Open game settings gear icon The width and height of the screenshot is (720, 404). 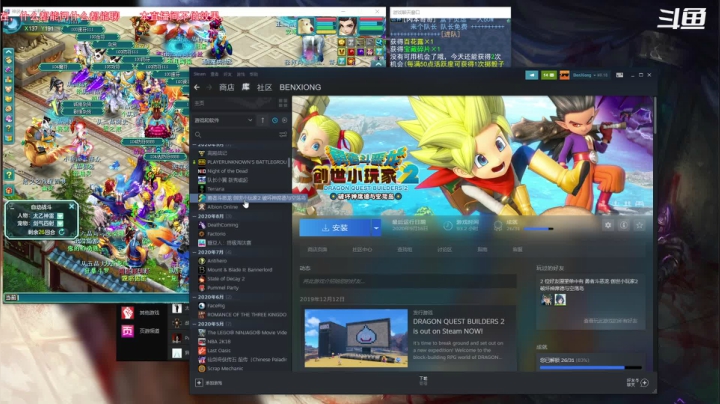[608, 225]
